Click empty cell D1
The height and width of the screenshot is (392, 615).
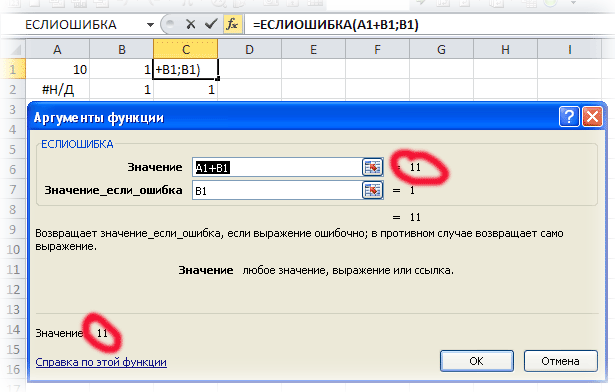coord(249,69)
